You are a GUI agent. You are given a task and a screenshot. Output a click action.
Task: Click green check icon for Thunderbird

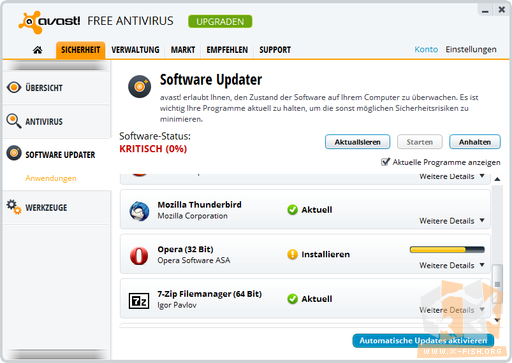(x=292, y=210)
